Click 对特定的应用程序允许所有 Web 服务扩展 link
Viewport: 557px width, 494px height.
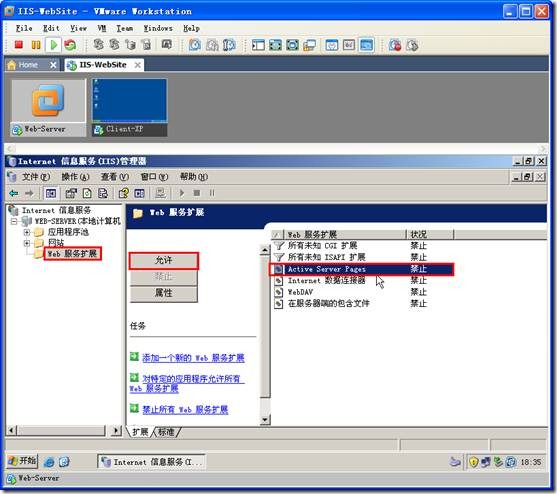187,384
